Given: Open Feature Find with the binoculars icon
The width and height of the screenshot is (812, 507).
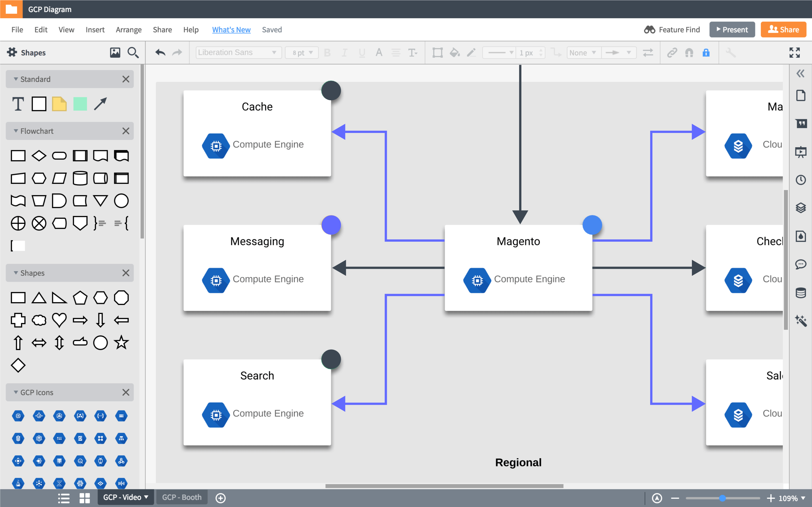Looking at the screenshot, I should (650, 30).
